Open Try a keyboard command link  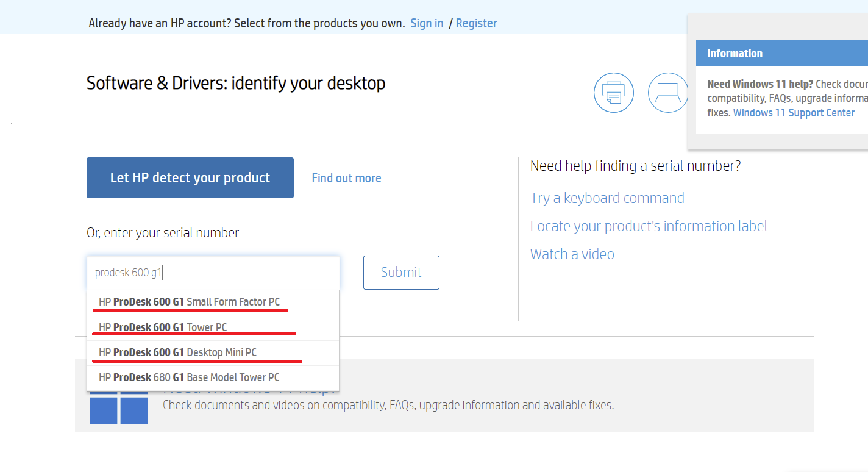pyautogui.click(x=607, y=198)
